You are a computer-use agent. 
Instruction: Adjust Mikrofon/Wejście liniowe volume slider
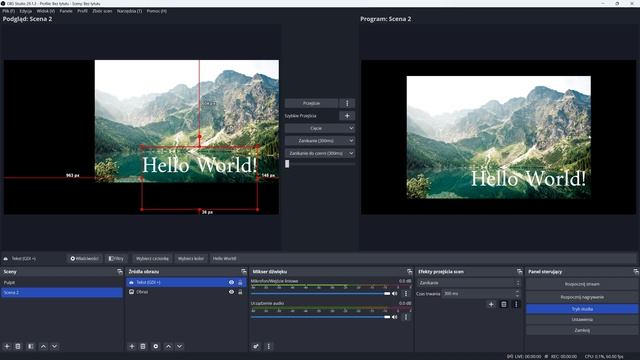point(320,293)
